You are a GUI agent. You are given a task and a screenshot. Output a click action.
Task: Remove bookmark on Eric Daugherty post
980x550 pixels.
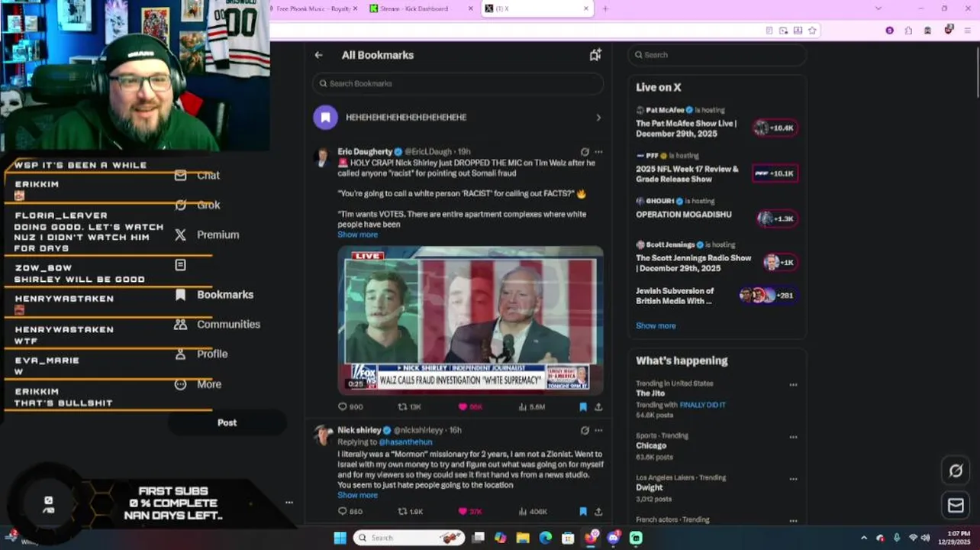click(583, 407)
